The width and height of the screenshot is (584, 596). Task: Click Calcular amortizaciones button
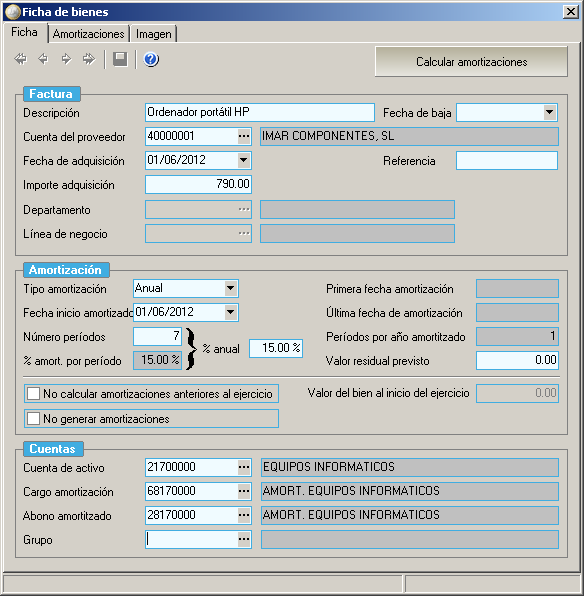(x=471, y=62)
